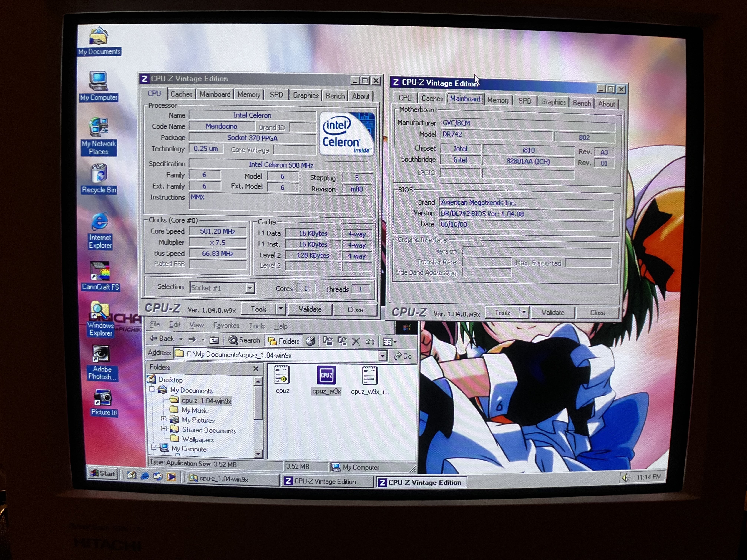Click the Explorer History toolbar icon
747x560 pixels.
coord(310,341)
